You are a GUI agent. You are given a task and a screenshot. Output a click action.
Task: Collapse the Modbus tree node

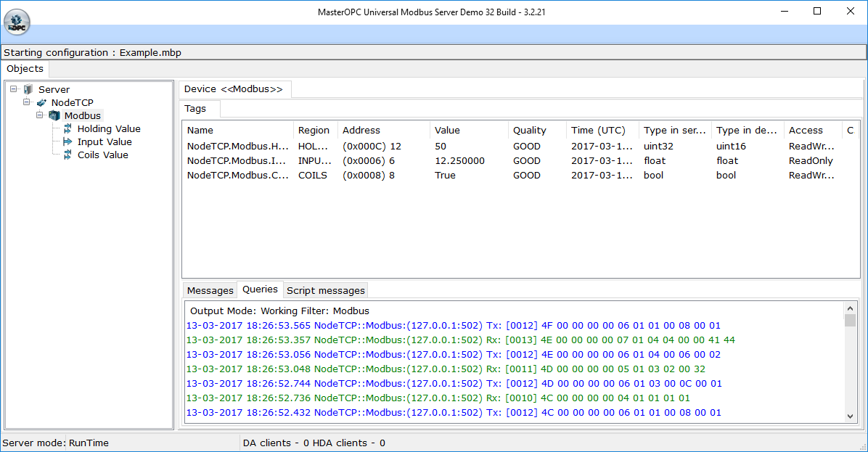[40, 115]
